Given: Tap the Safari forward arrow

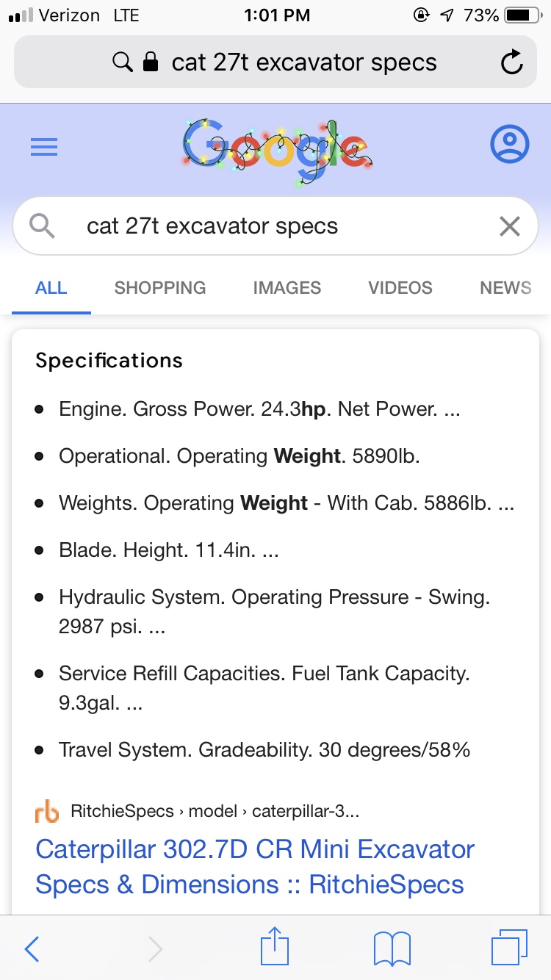Looking at the screenshot, I should (155, 949).
